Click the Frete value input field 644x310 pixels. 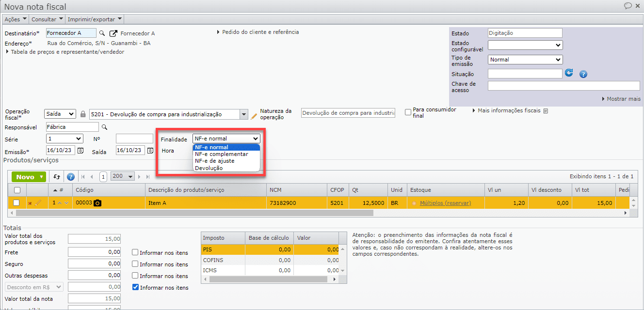[x=94, y=252]
